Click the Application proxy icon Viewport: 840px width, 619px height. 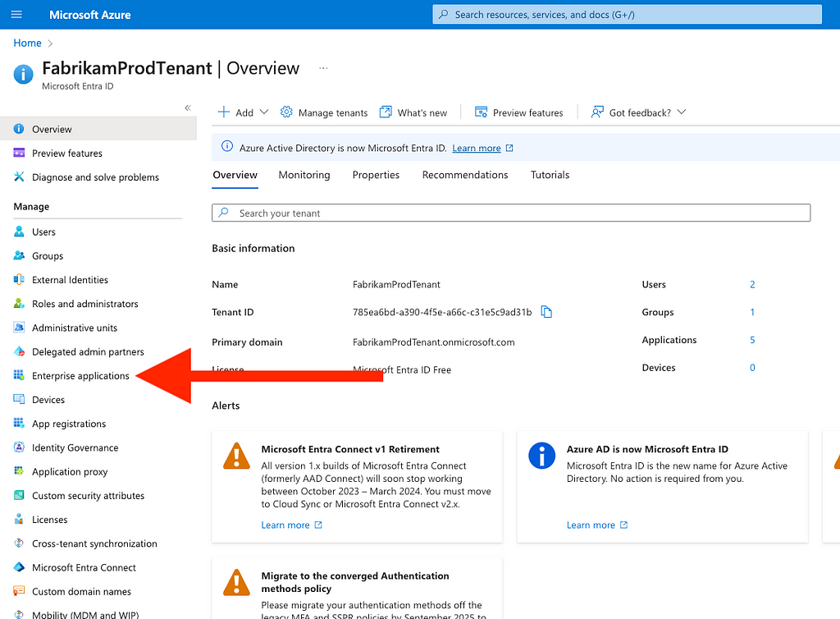[19, 471]
